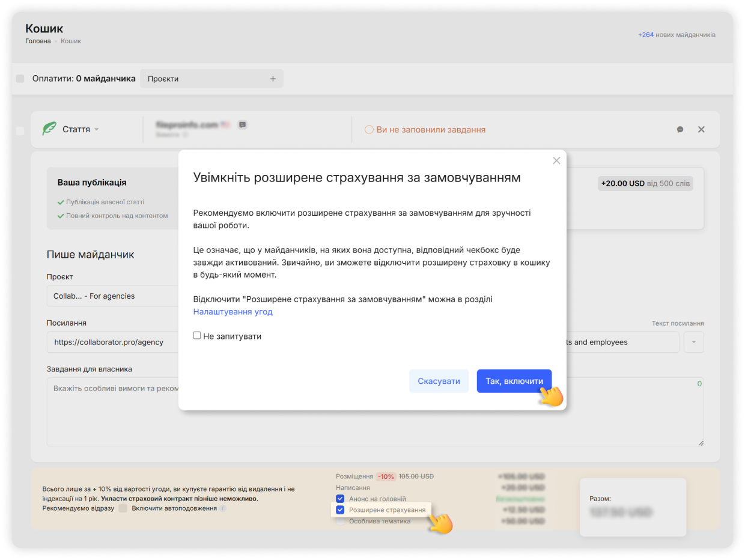
Task: Click the plus icon in 'Проєкти' field
Action: [273, 79]
